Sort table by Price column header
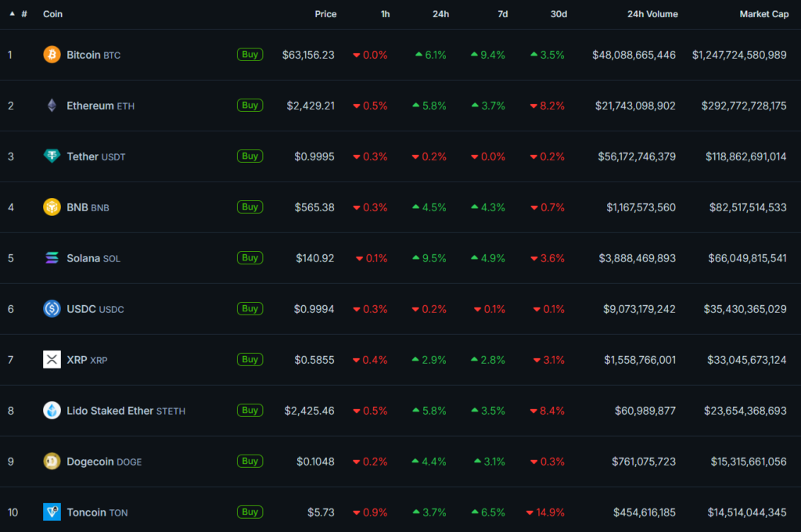The height and width of the screenshot is (532, 801). (325, 14)
